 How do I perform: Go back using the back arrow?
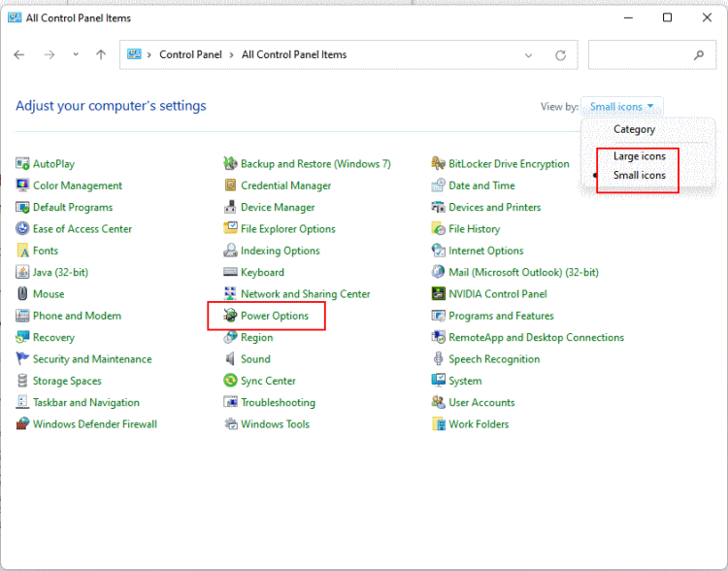point(19,55)
